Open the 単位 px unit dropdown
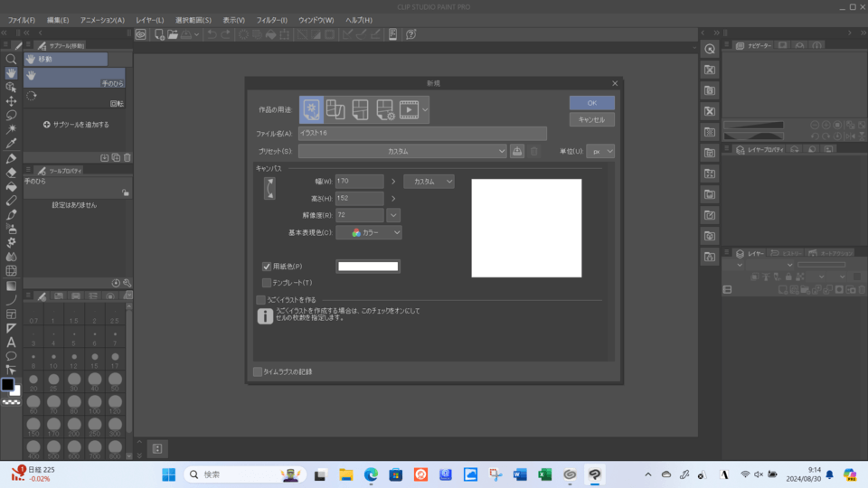The height and width of the screenshot is (488, 868). coord(600,151)
